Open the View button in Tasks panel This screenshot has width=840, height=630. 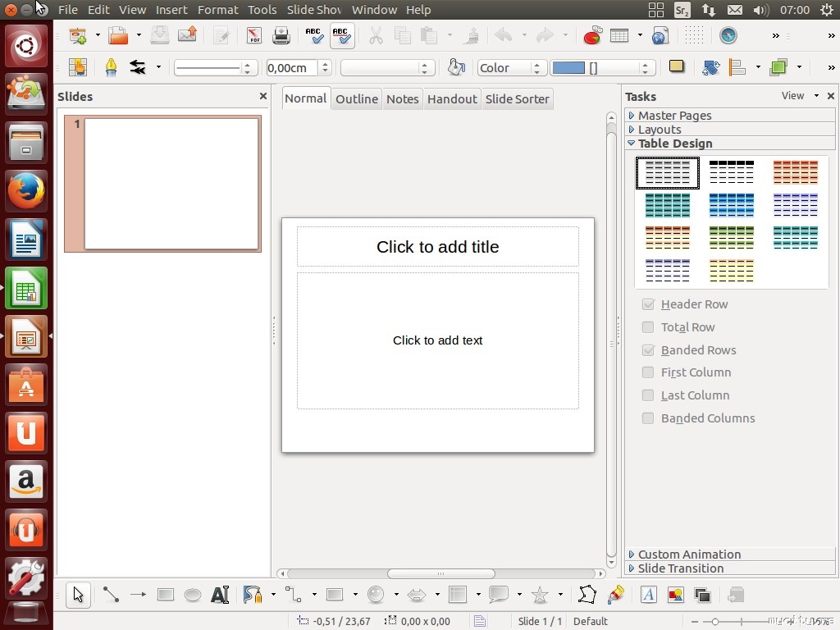coord(792,96)
